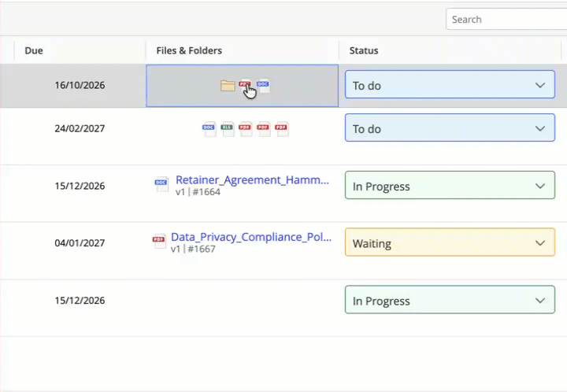The width and height of the screenshot is (567, 392).
Task: Open the Retainer_Agreement_Hamm... file link
Action: coord(252,180)
